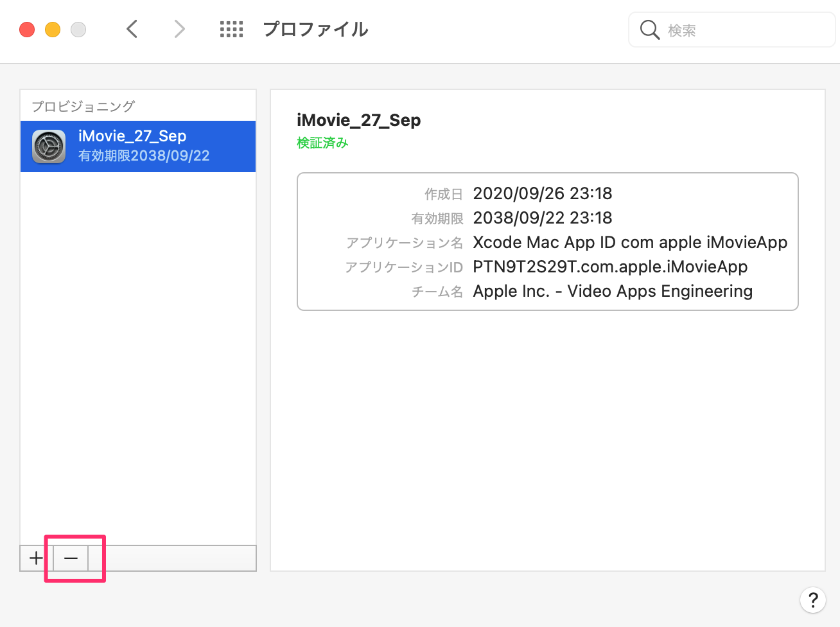
Task: Click 有効期限2038/09/22 in the profile row
Action: click(x=144, y=155)
